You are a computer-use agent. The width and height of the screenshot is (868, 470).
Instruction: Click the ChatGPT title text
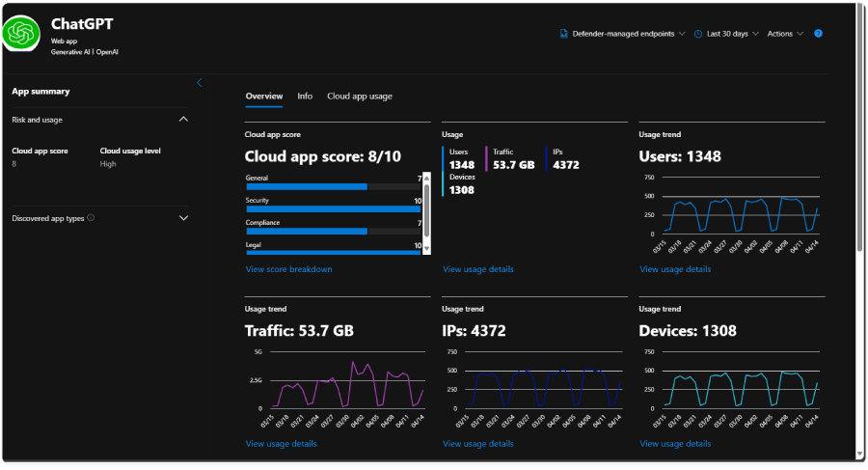(x=82, y=24)
